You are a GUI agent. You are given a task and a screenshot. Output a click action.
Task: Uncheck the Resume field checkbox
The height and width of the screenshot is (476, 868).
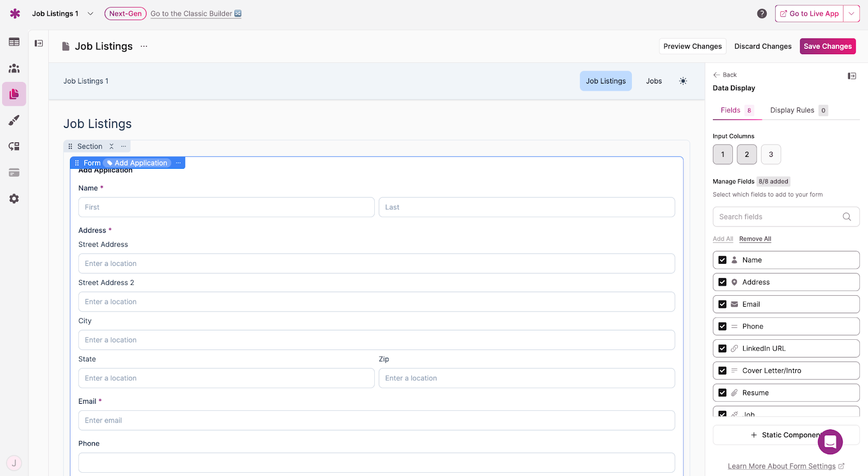coord(722,393)
